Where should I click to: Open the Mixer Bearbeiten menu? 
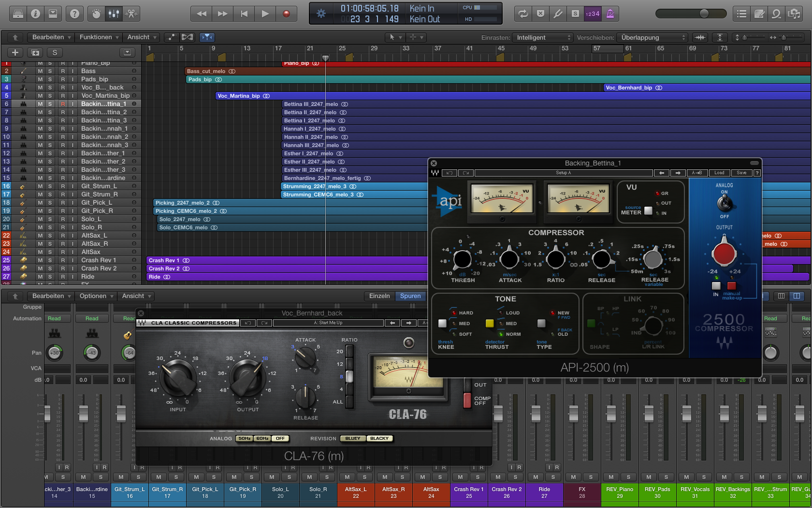[x=51, y=296]
